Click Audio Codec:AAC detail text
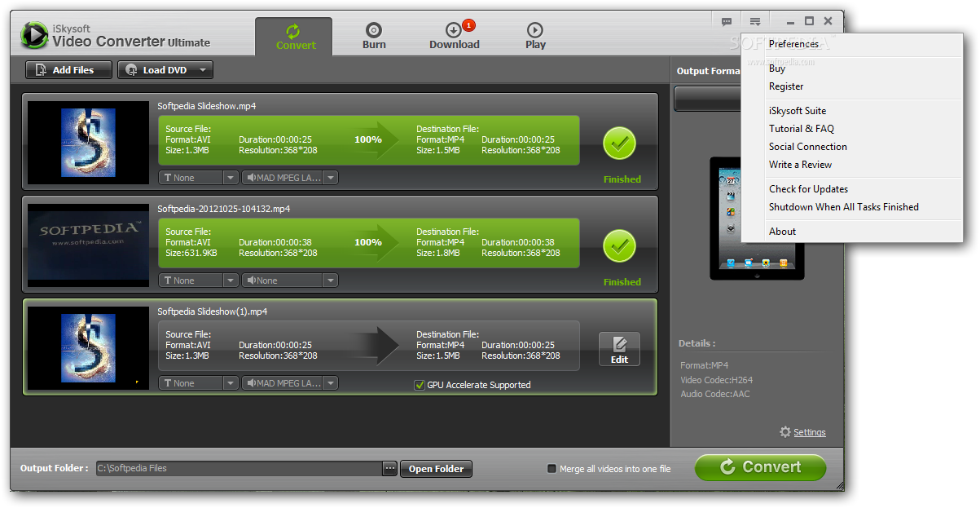The image size is (980, 508). point(715,395)
